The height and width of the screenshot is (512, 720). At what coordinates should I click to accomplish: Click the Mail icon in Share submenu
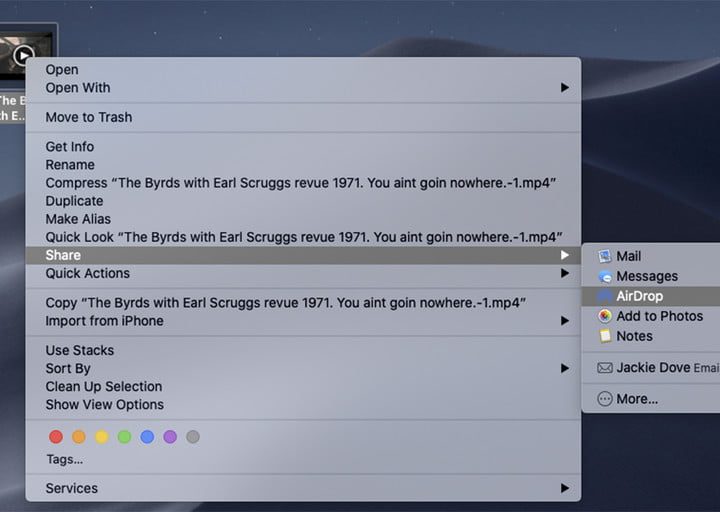(x=604, y=256)
